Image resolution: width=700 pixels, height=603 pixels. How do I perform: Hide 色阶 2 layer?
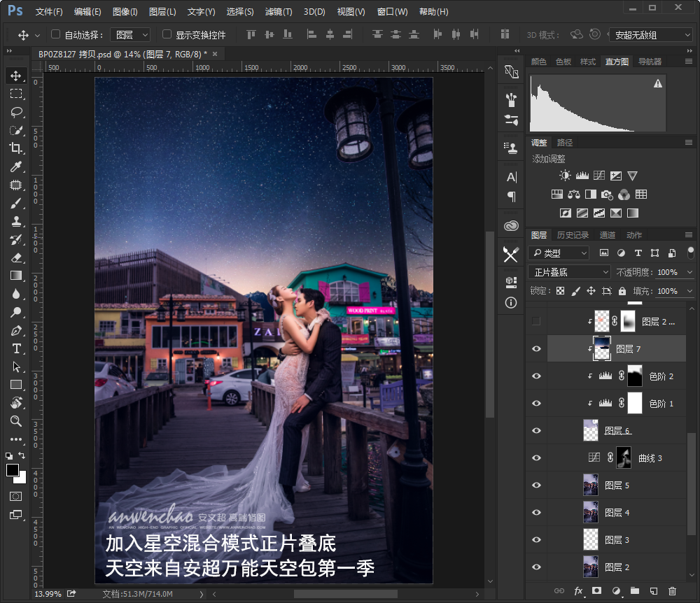pyautogui.click(x=537, y=376)
